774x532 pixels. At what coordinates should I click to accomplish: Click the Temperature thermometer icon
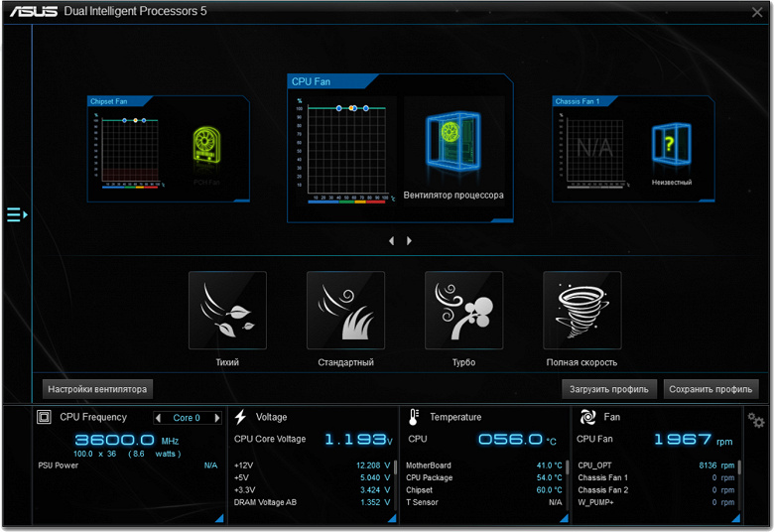pyautogui.click(x=414, y=417)
